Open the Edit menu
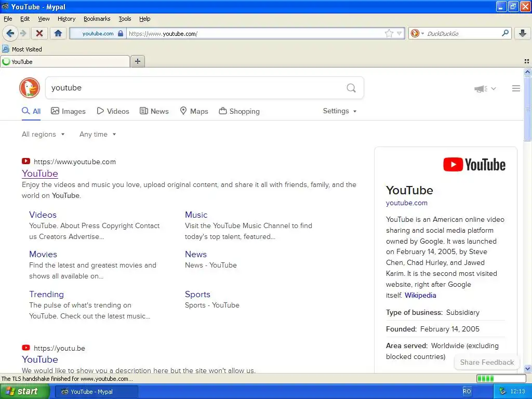The width and height of the screenshot is (532, 399). point(25,19)
